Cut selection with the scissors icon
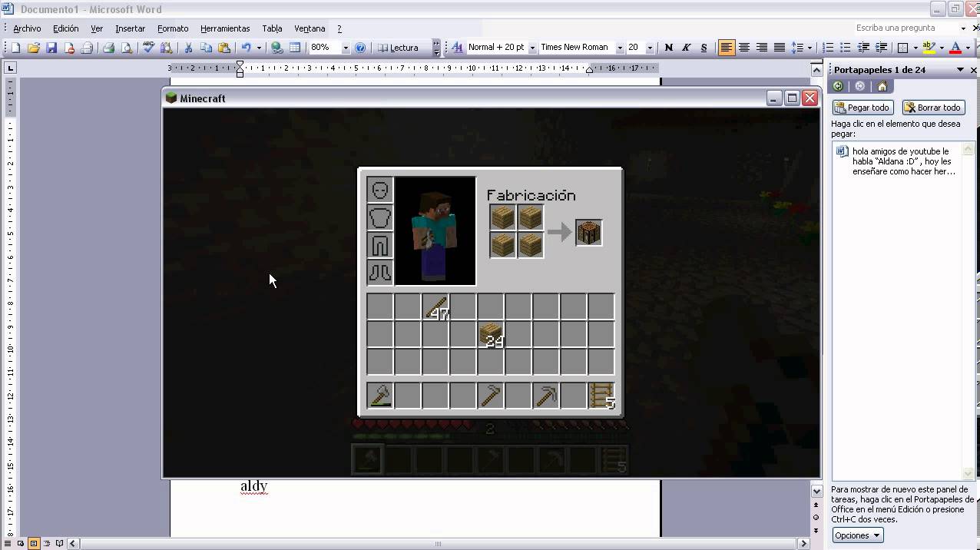 (188, 48)
